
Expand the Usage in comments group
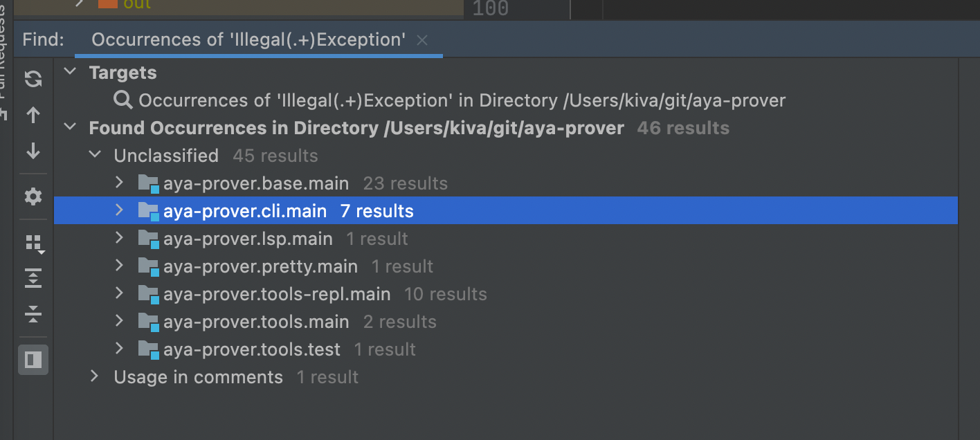(94, 376)
